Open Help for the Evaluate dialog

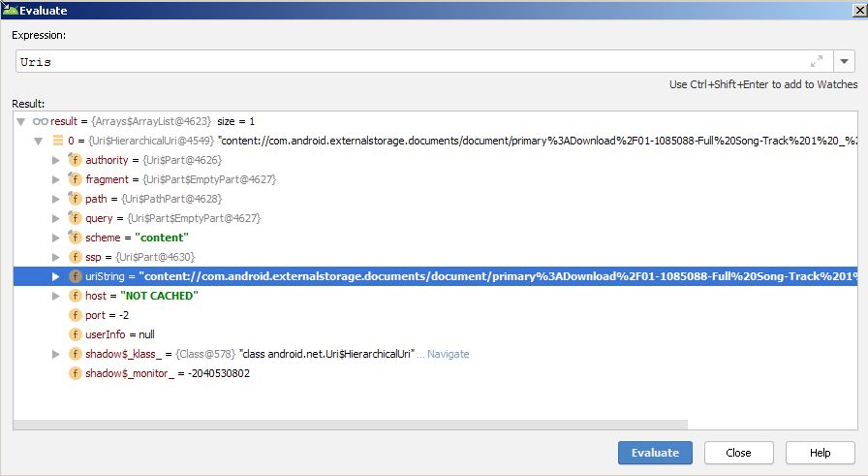point(820,453)
